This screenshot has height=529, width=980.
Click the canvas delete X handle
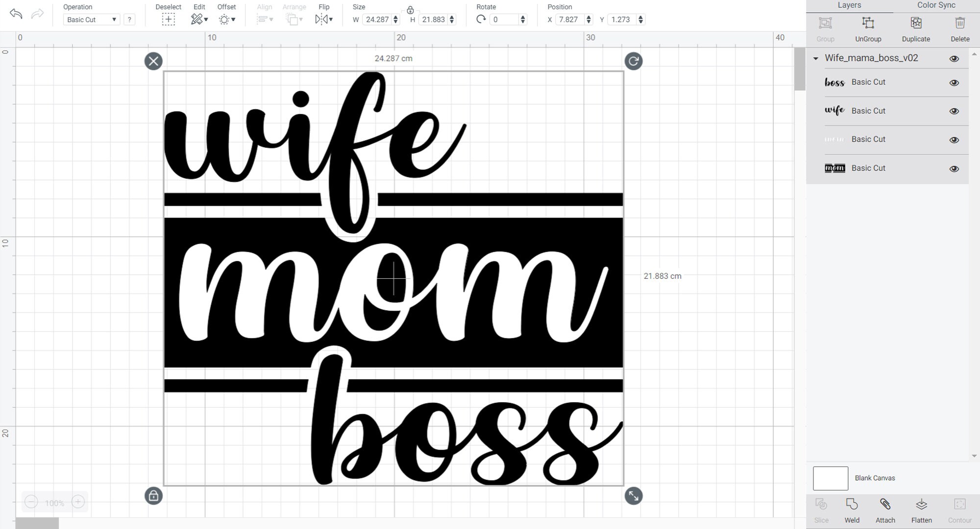pos(153,61)
